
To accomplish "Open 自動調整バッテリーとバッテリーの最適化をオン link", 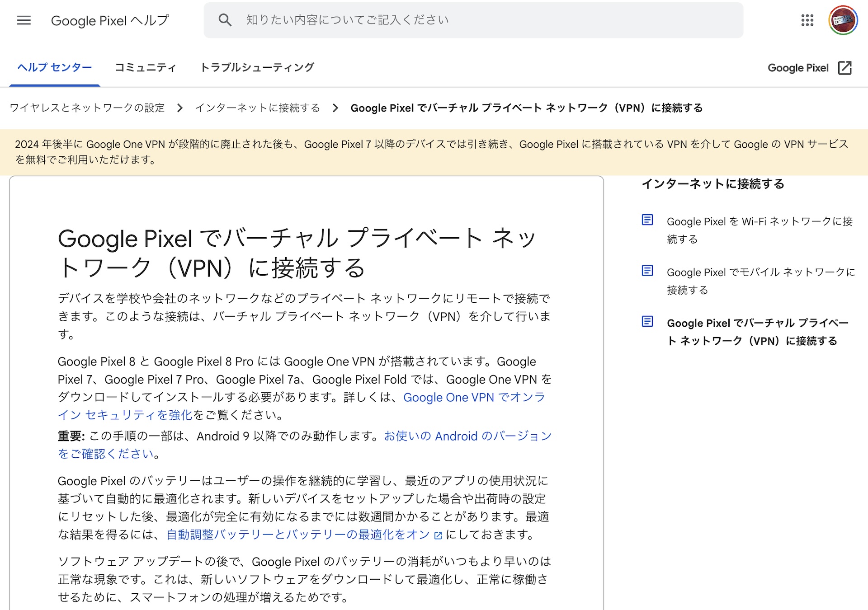I will [298, 535].
